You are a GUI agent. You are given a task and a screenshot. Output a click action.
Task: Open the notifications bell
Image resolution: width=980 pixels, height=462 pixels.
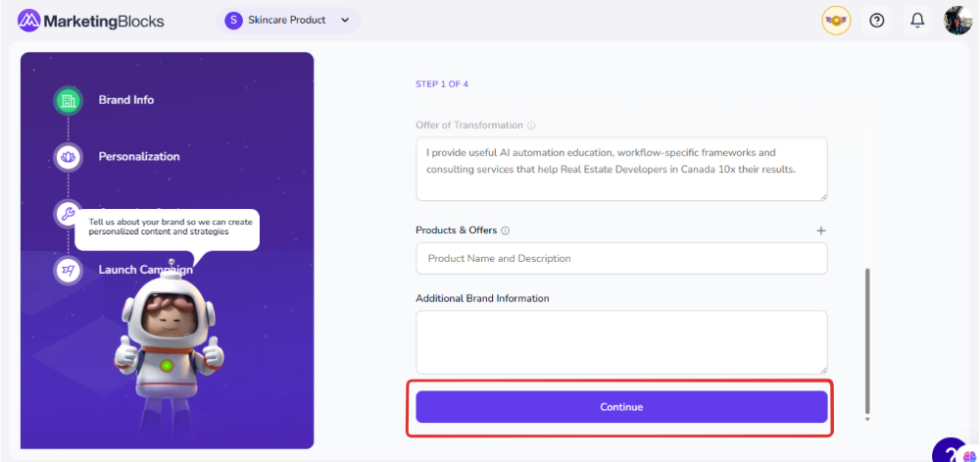(x=917, y=21)
